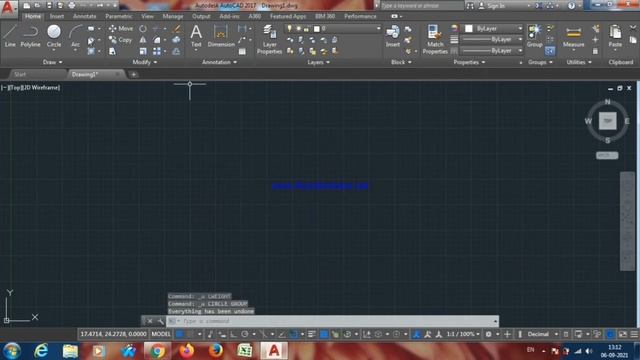Click the search keyword input box
640x360 pixels.
(x=421, y=6)
